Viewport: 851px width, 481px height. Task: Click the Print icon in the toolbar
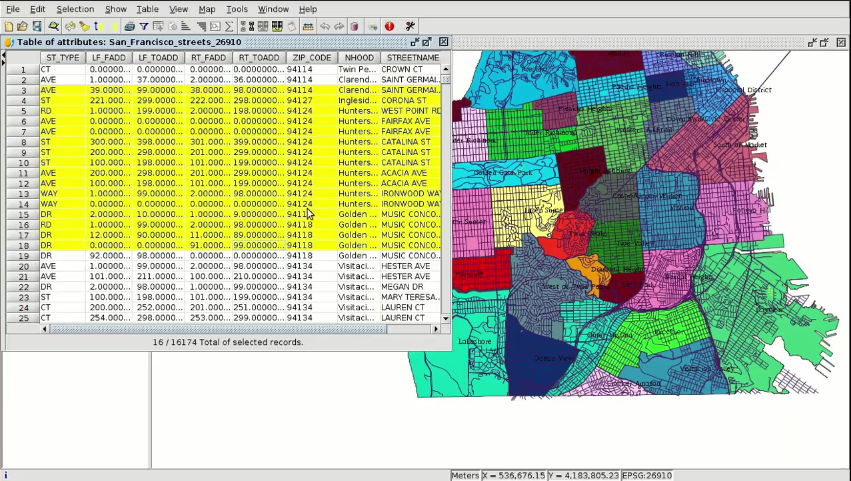tap(129, 26)
